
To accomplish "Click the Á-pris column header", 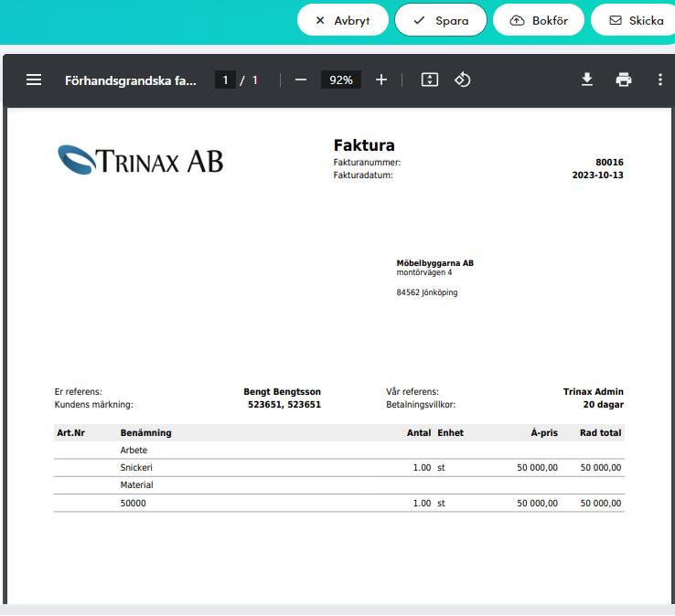I will pos(544,433).
